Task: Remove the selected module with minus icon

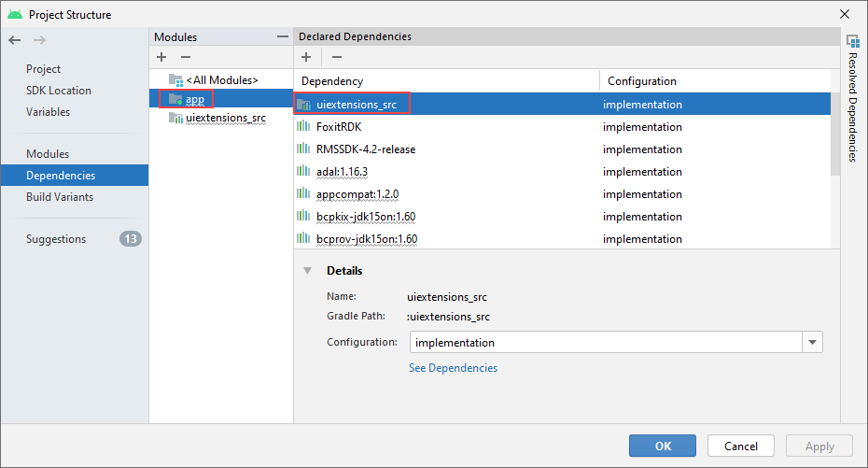Action: [x=186, y=57]
